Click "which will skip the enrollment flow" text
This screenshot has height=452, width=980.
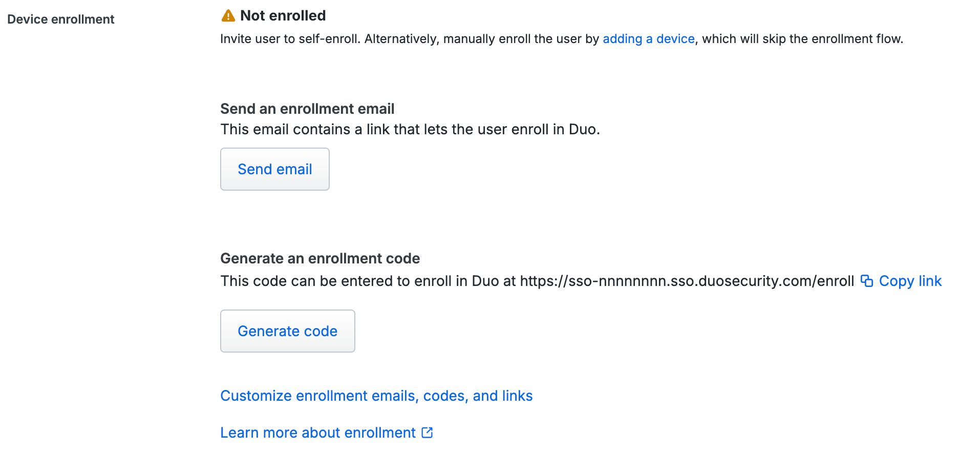[x=802, y=39]
